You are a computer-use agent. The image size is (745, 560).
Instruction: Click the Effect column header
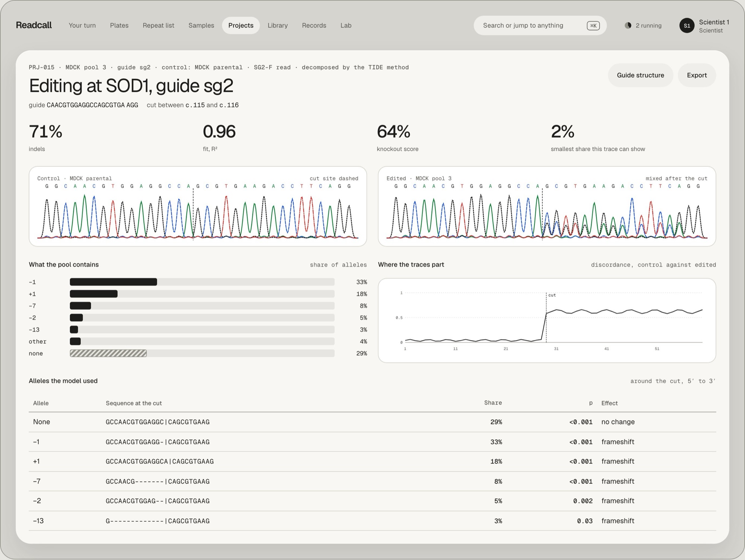tap(609, 403)
